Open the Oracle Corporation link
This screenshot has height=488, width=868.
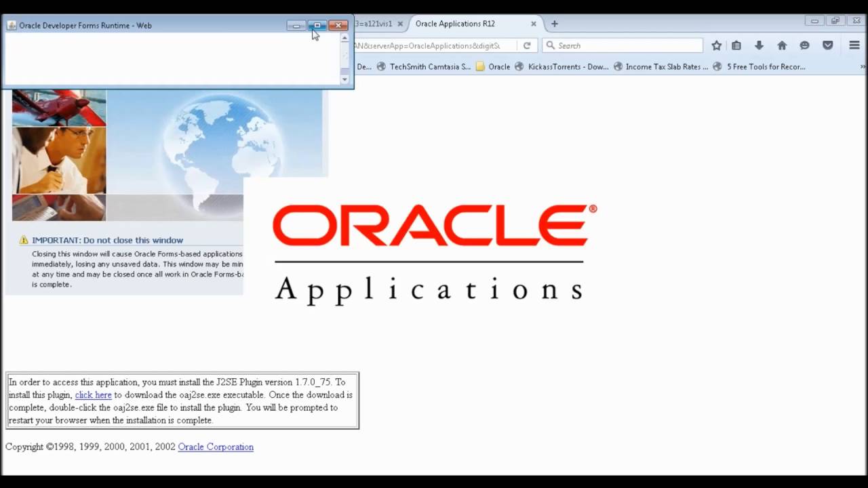tap(216, 447)
